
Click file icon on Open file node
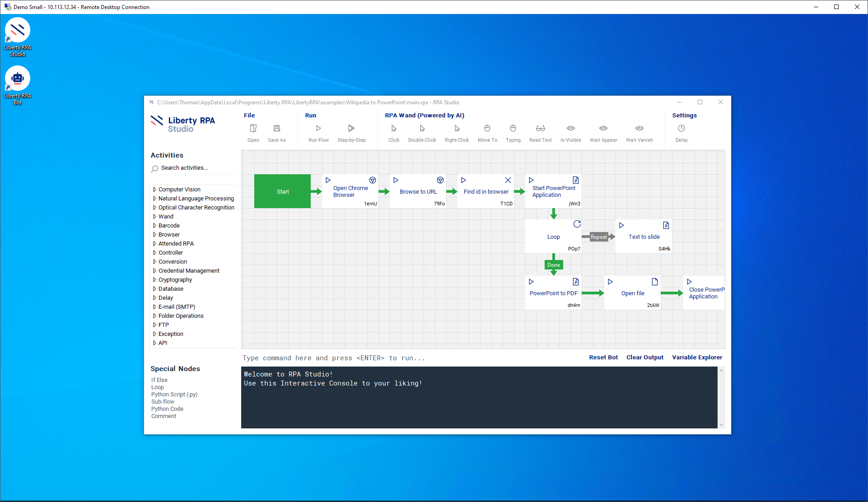tap(655, 282)
